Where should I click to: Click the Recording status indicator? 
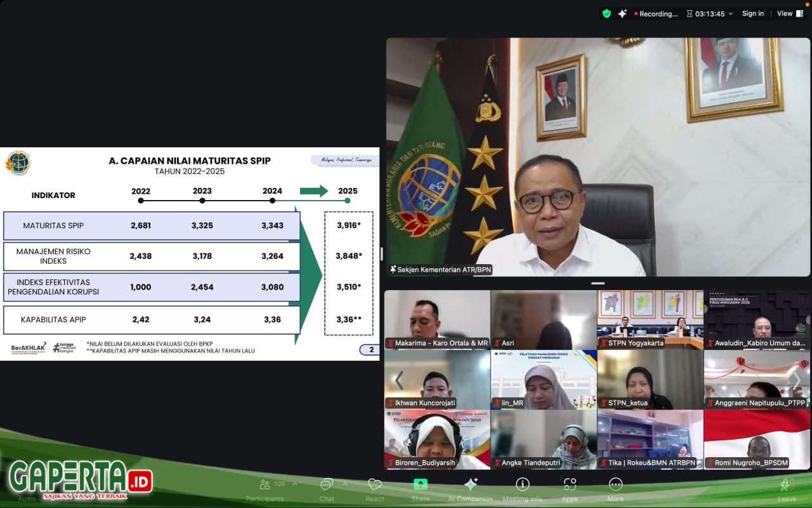(x=656, y=13)
